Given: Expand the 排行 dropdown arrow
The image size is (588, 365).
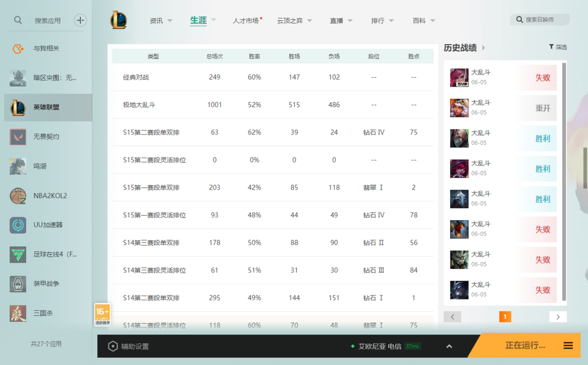Looking at the screenshot, I should (391, 21).
